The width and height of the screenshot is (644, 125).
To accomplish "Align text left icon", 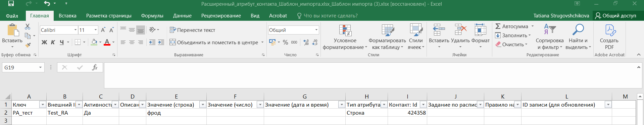I will pos(123,42).
